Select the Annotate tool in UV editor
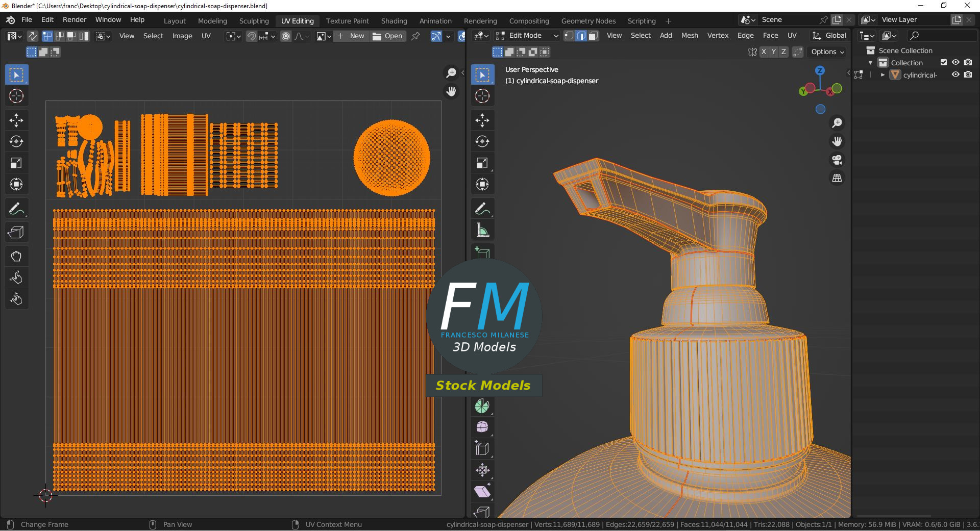Image resolution: width=980 pixels, height=531 pixels. 16,209
